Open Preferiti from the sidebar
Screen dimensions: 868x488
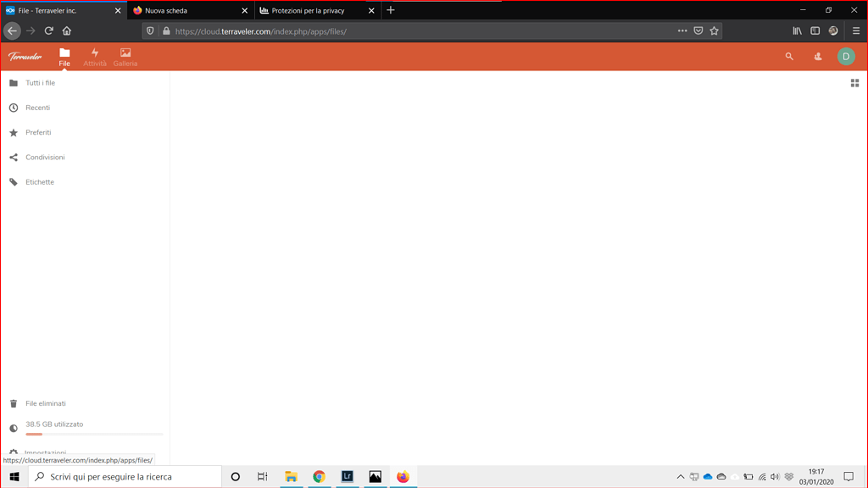tap(40, 132)
